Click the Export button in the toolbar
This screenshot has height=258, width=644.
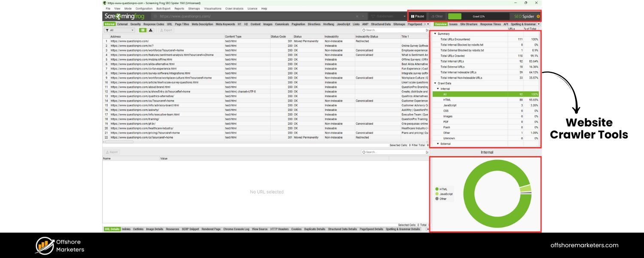click(x=166, y=30)
